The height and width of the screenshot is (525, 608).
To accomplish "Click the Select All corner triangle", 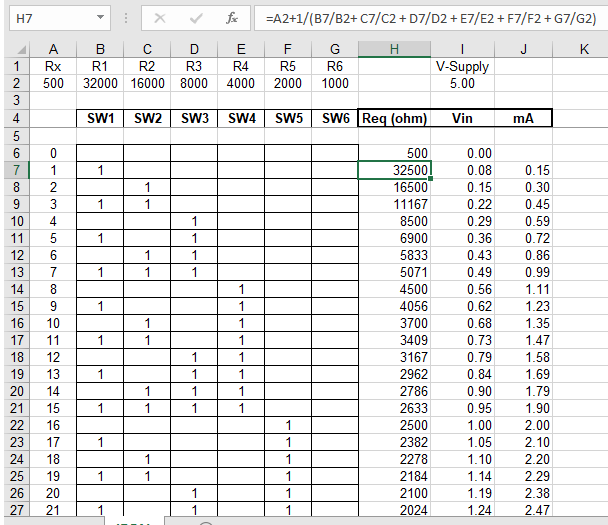I will 21,49.
